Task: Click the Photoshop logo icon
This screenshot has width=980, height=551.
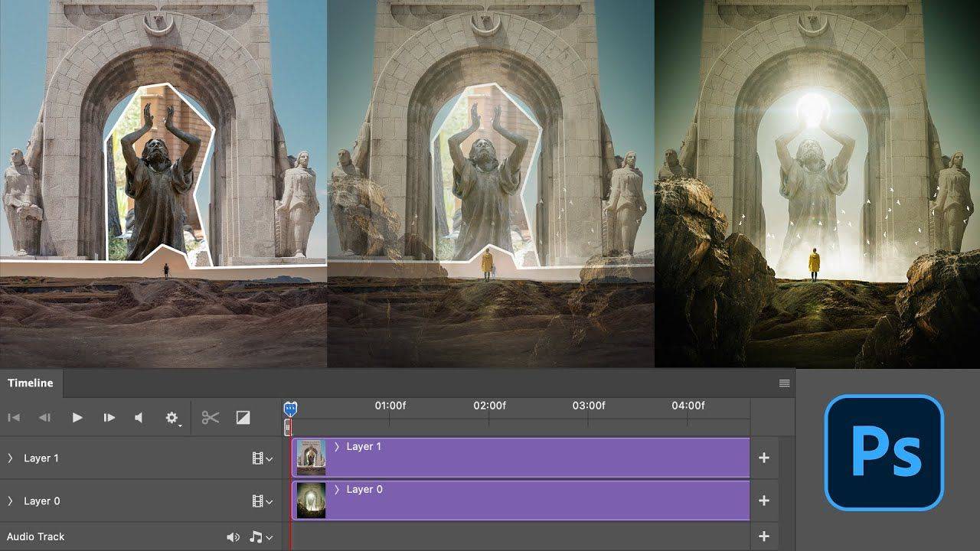Action: coord(884,453)
